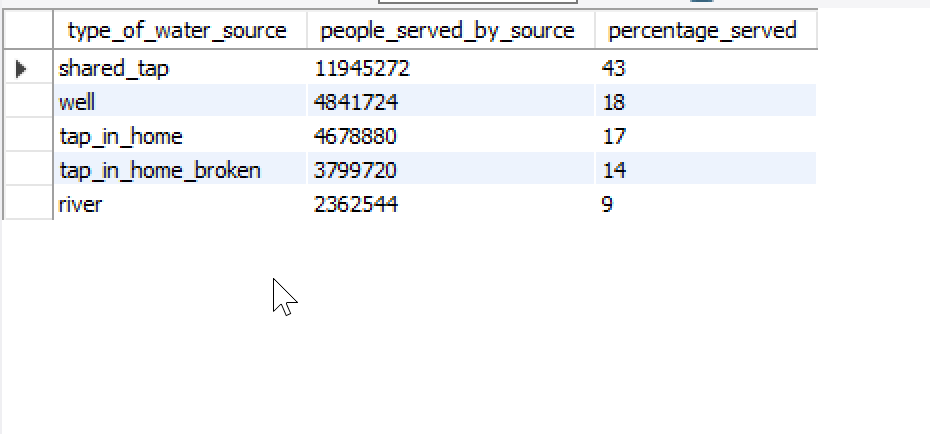Viewport: 930px width, 434px height.
Task: Click the row selector beside river
Action: click(x=27, y=204)
